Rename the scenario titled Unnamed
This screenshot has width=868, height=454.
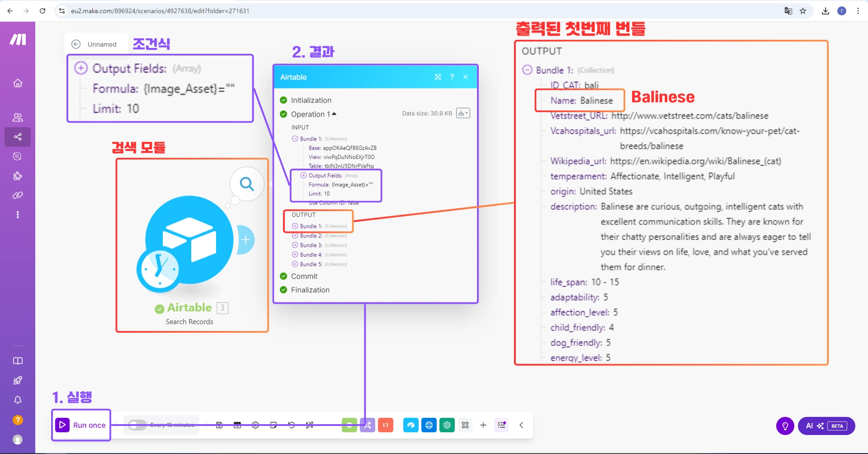click(x=102, y=44)
